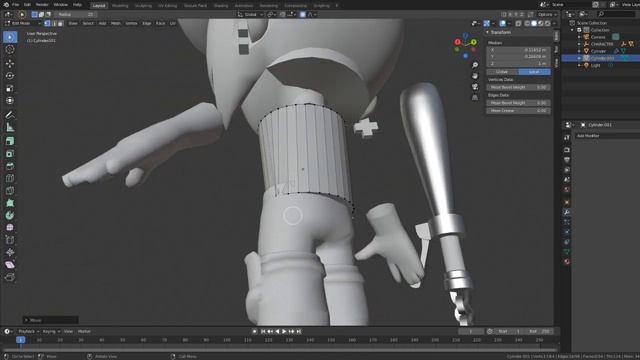Image resolution: width=640 pixels, height=360 pixels.
Task: Select the Rip Region tool
Action: (x=10, y=277)
